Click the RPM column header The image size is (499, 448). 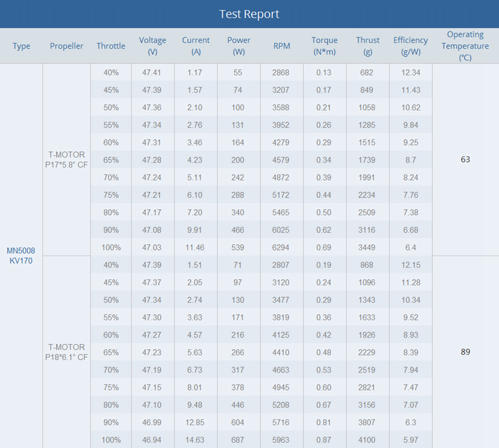[x=282, y=45]
